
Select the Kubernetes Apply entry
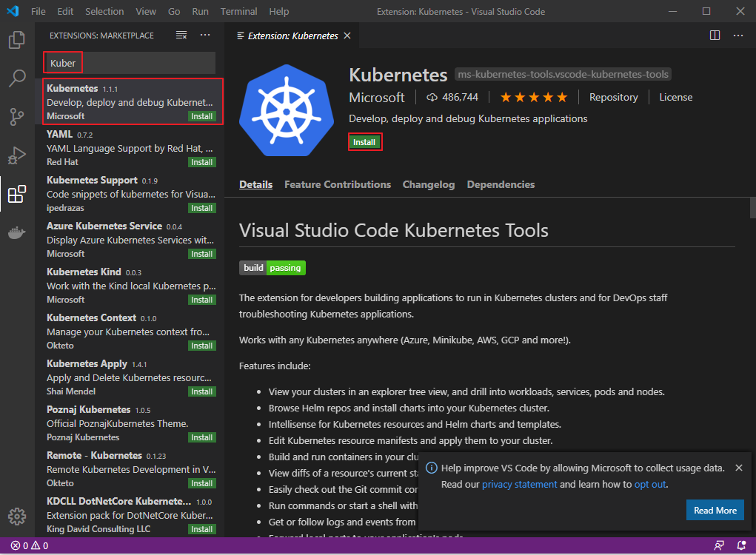click(x=130, y=377)
